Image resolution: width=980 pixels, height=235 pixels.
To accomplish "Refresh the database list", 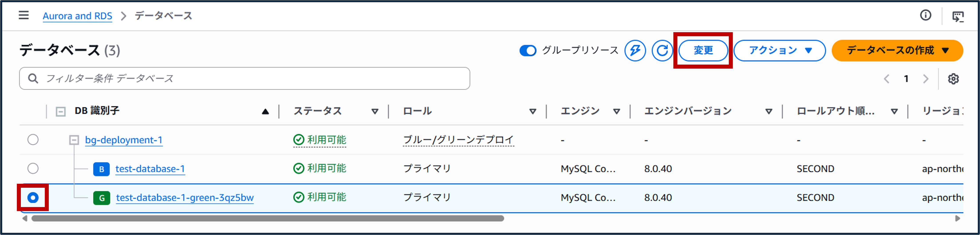I will click(662, 50).
